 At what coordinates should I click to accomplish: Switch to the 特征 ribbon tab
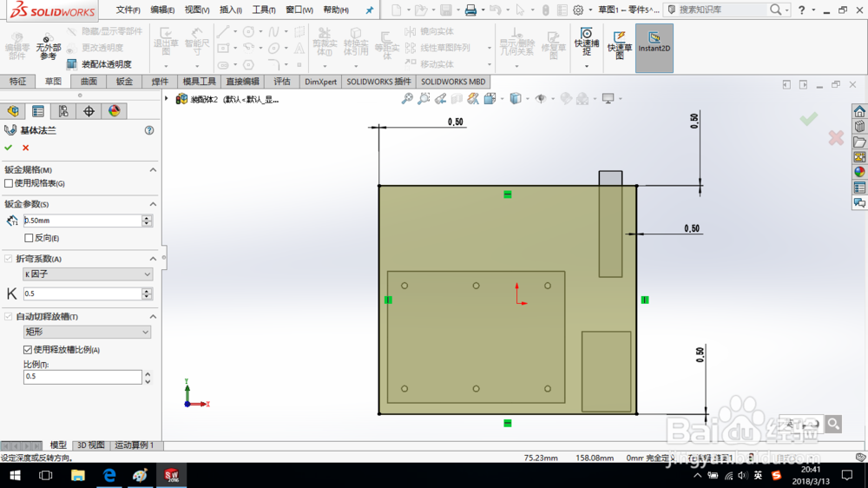[17, 82]
